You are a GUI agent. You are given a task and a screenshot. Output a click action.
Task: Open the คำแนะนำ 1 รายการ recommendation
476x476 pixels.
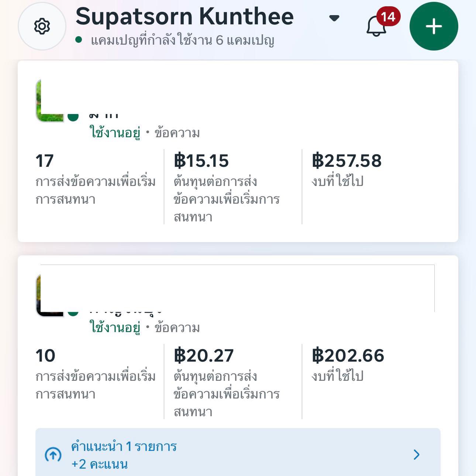pos(124,446)
